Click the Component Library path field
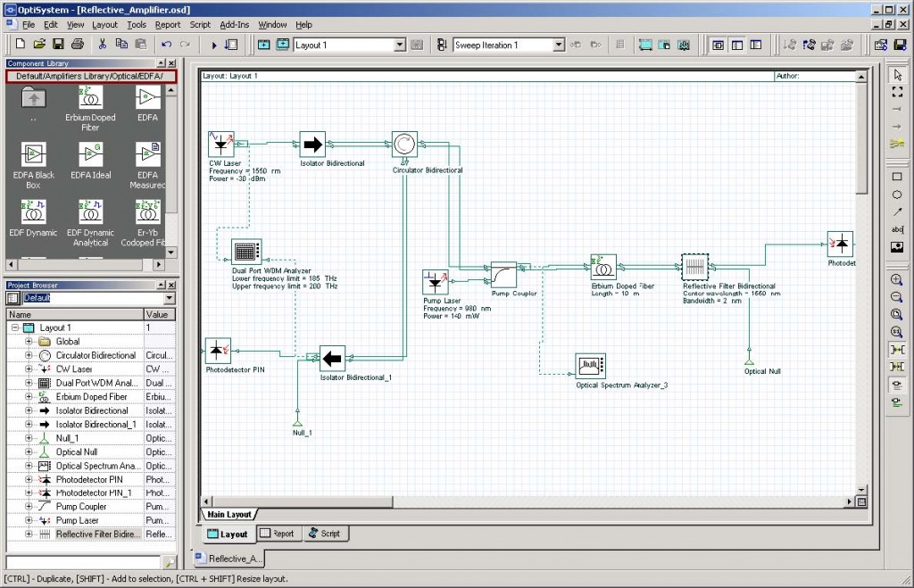The height and width of the screenshot is (588, 914). coord(90,76)
